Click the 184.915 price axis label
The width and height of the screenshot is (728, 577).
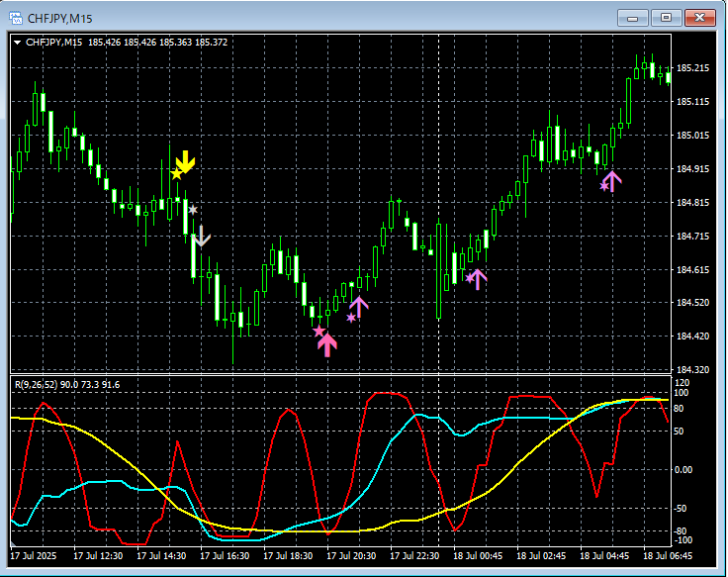692,168
